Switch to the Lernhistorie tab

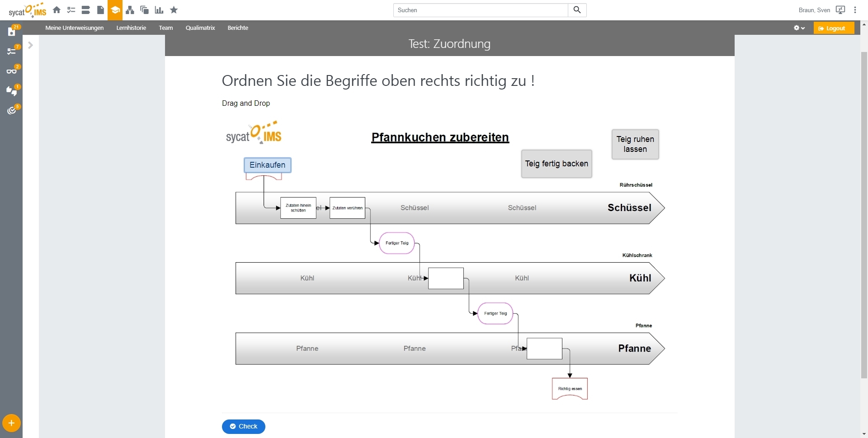[131, 28]
